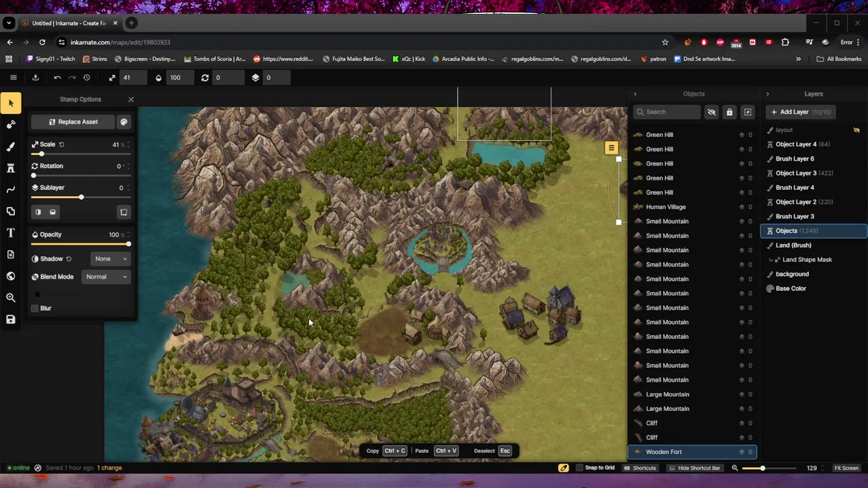Reset Scale with the reset icon
Screen dimensions: 868x488
62,144
